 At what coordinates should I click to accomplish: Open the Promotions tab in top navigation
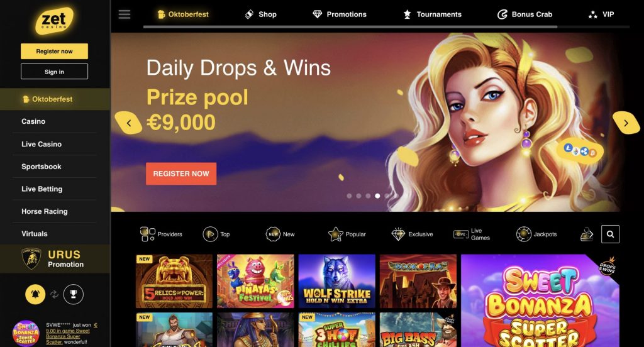pyautogui.click(x=340, y=14)
